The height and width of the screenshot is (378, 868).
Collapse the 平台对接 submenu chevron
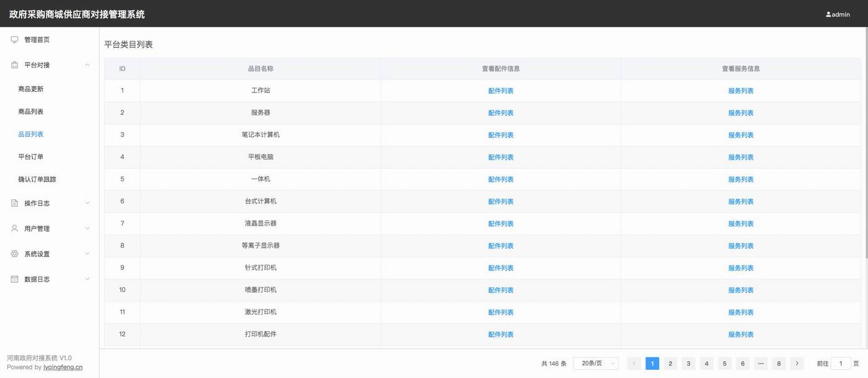[x=87, y=65]
